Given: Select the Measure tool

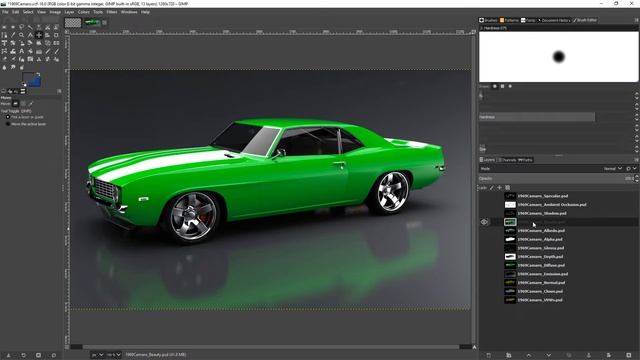Looking at the screenshot, I should click(30, 35).
